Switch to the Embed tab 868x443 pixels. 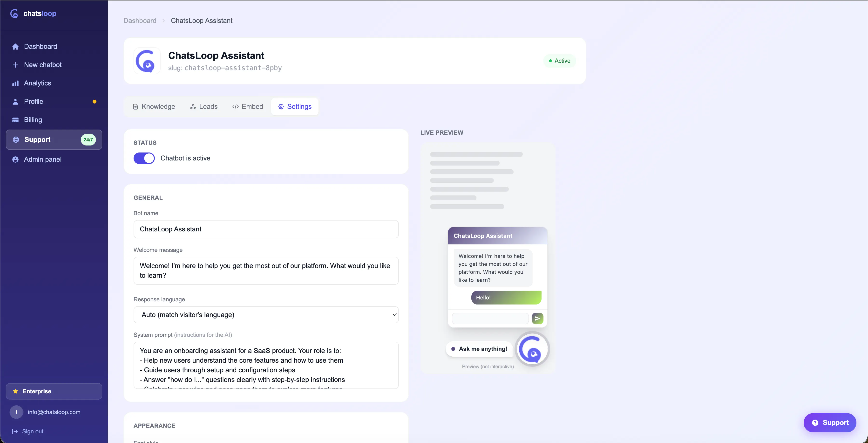[248, 107]
